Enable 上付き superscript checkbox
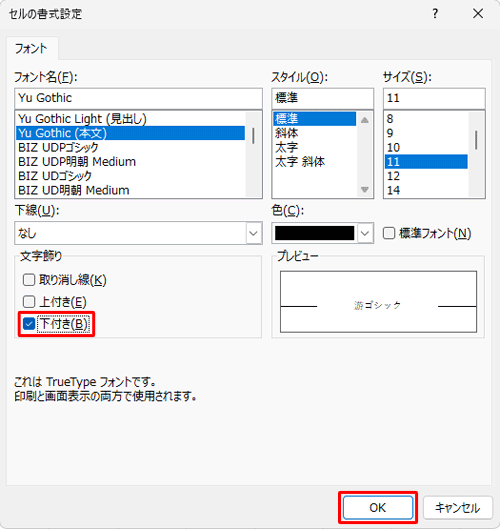Screen dimensions: 500x529 pos(29,302)
